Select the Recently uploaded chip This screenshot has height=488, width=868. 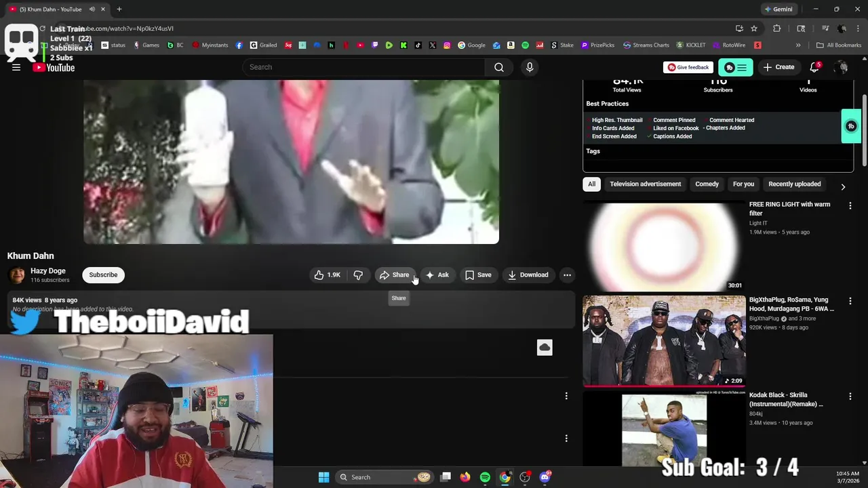794,184
